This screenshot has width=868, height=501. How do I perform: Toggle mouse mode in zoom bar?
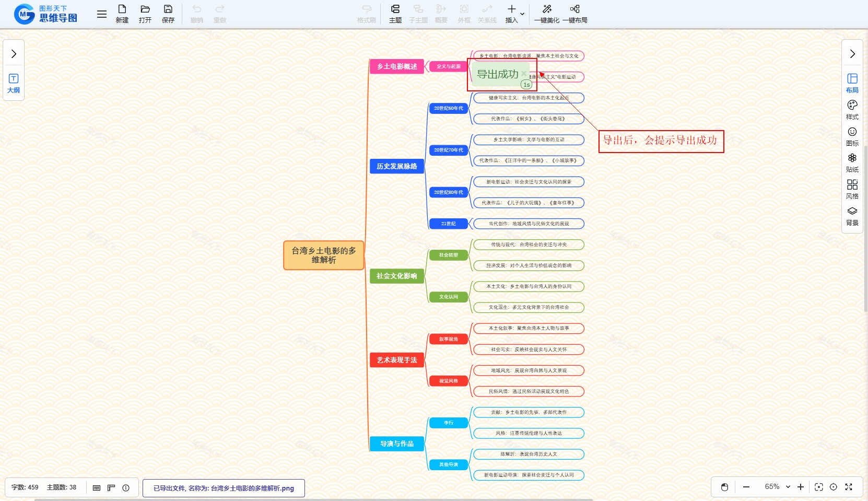pos(724,487)
